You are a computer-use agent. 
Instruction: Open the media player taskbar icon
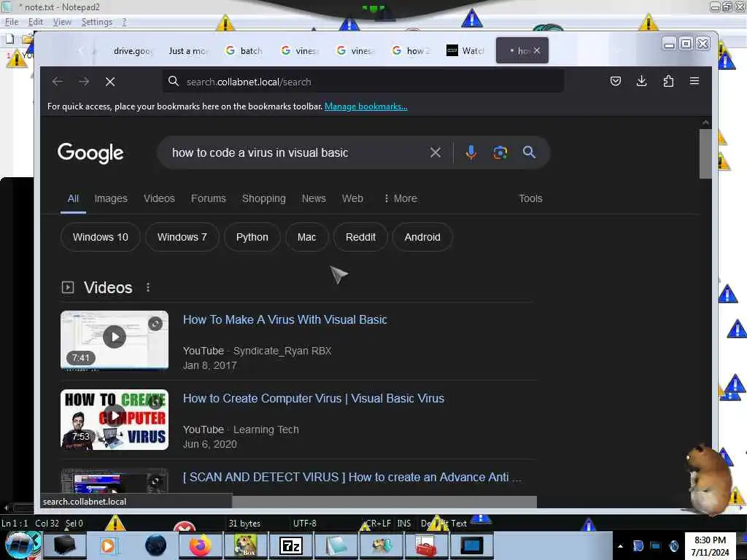click(x=108, y=545)
